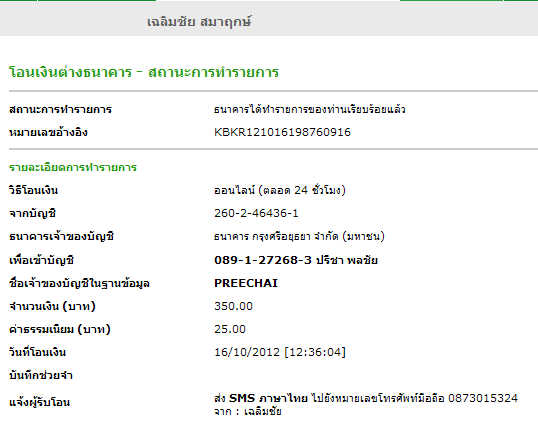538x425 pixels.
Task: Select the transfer date 16/10/2012 [12:36:04]
Action: tap(280, 352)
